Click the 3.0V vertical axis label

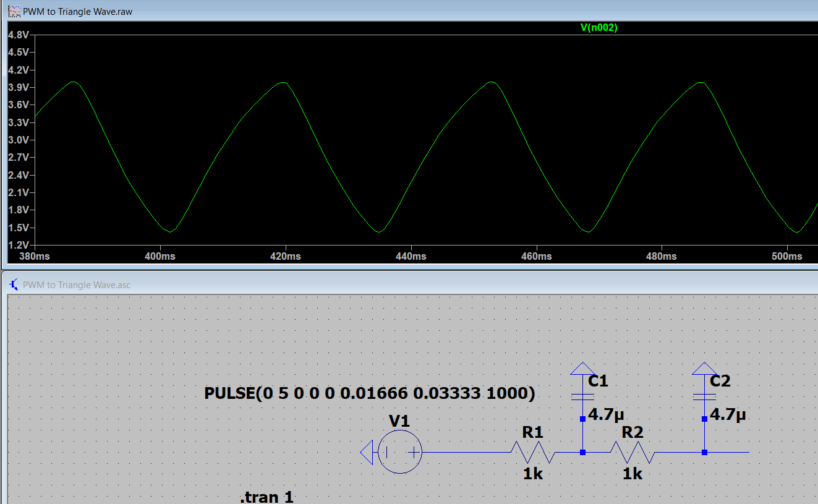(18, 140)
